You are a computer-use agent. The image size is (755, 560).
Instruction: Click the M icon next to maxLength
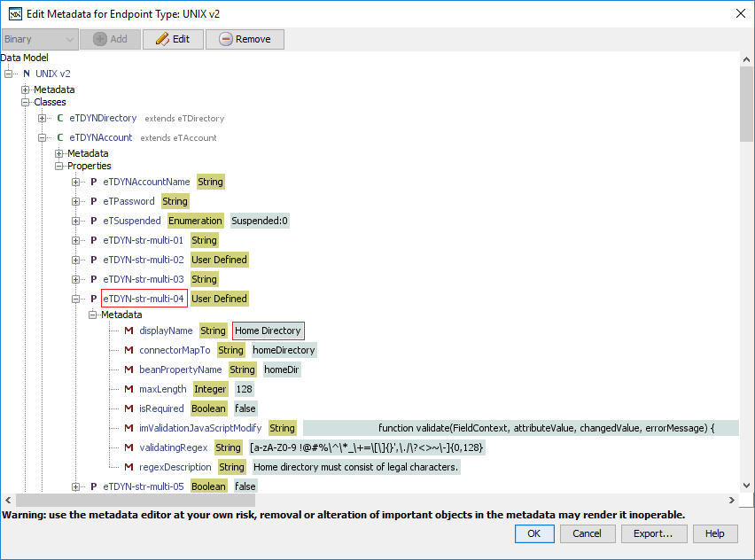(128, 389)
